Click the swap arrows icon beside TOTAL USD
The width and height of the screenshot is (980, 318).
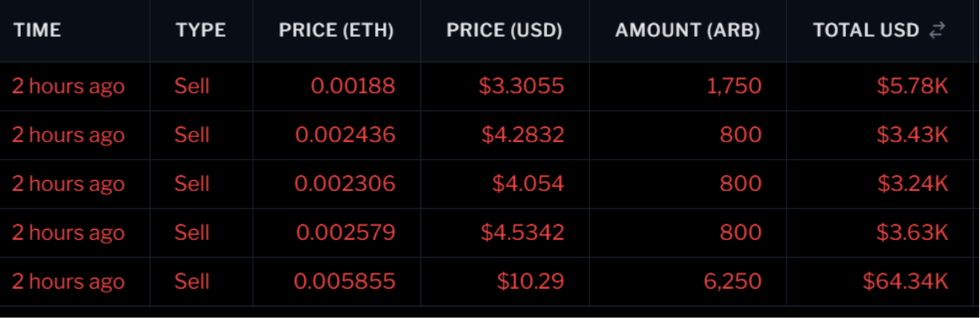click(x=937, y=30)
